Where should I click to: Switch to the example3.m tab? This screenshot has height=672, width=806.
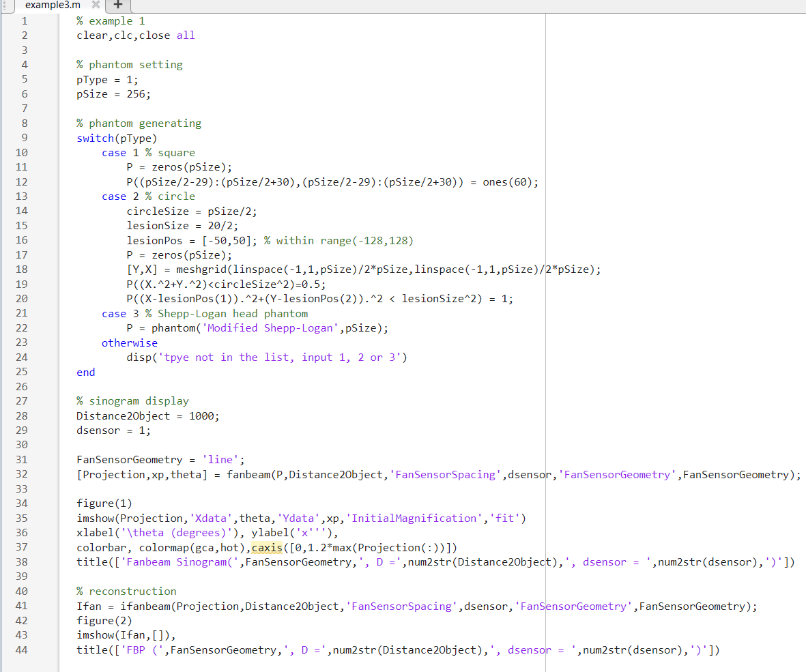coord(53,5)
